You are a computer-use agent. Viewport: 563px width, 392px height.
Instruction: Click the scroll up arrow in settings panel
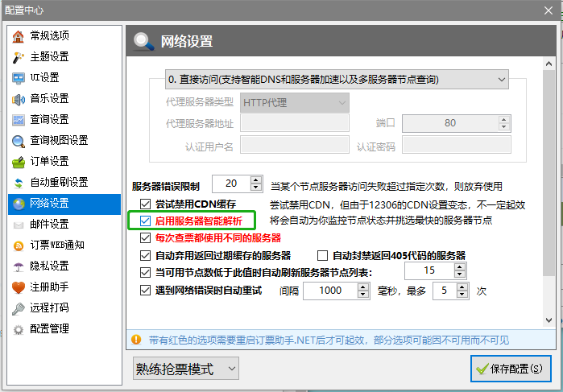[549, 64]
